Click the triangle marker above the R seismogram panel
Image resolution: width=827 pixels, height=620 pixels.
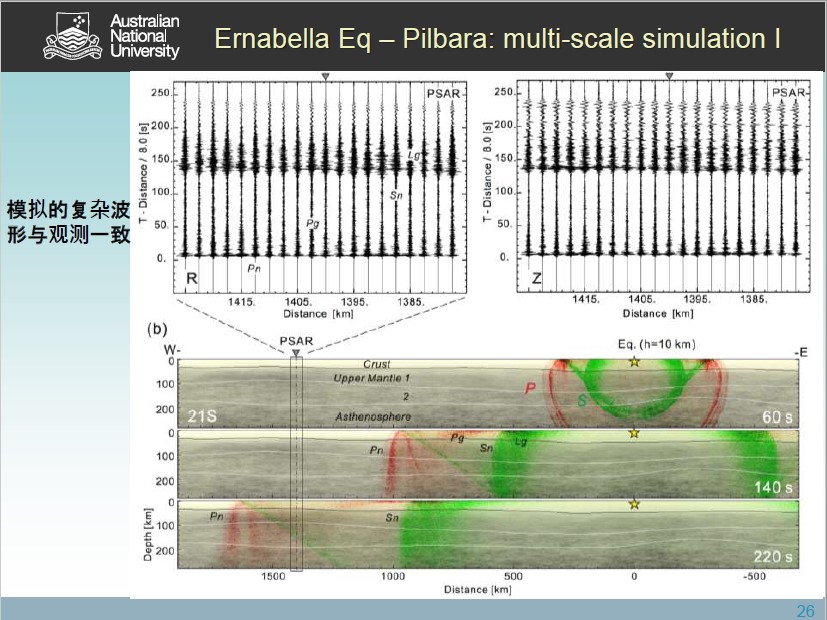(x=324, y=77)
